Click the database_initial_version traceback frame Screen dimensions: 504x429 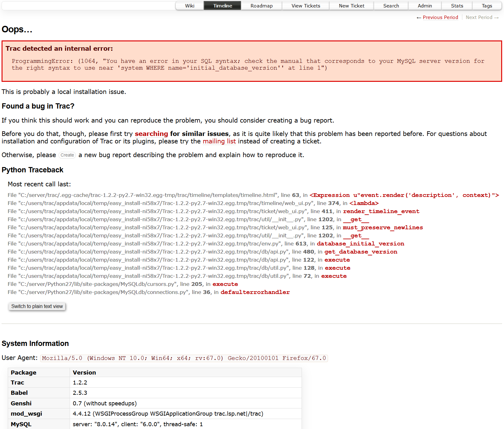coord(360,244)
